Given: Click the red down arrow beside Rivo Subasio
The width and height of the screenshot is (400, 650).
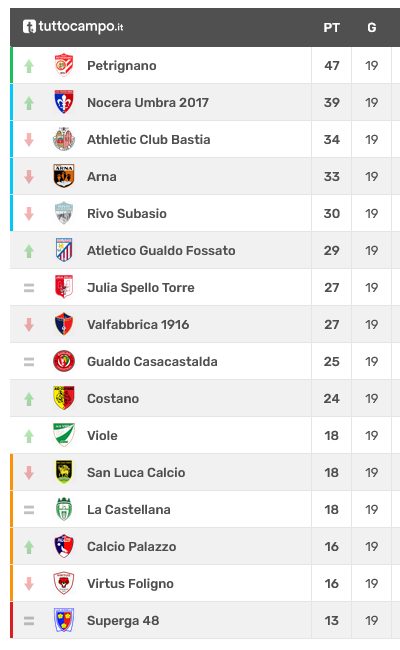Looking at the screenshot, I should (29, 214).
